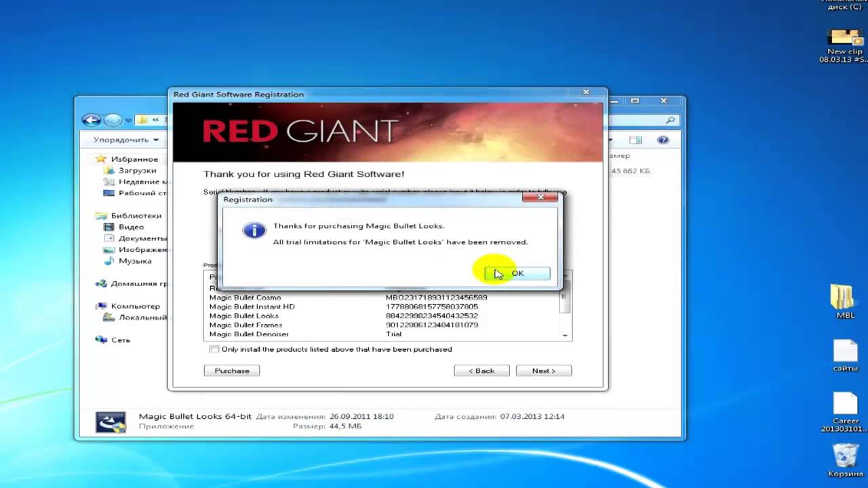Open Explorer help question-mark icon
Screen dimensions: 868x488
coord(663,140)
